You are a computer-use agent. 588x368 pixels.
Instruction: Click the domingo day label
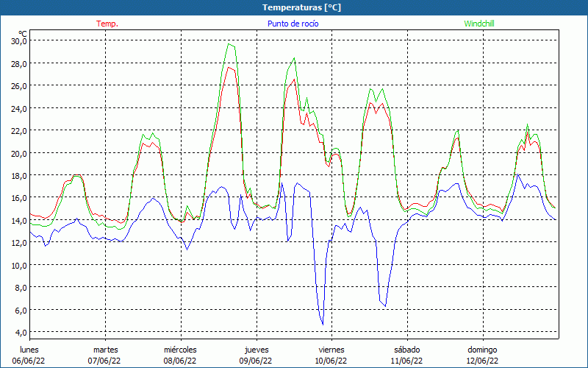[x=483, y=350]
